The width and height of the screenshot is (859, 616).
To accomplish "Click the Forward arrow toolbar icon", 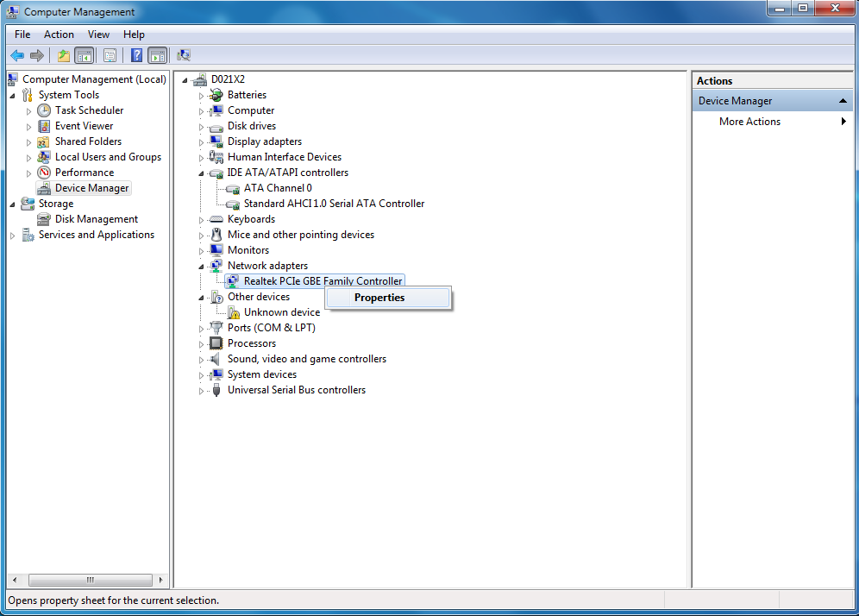I will pos(37,55).
